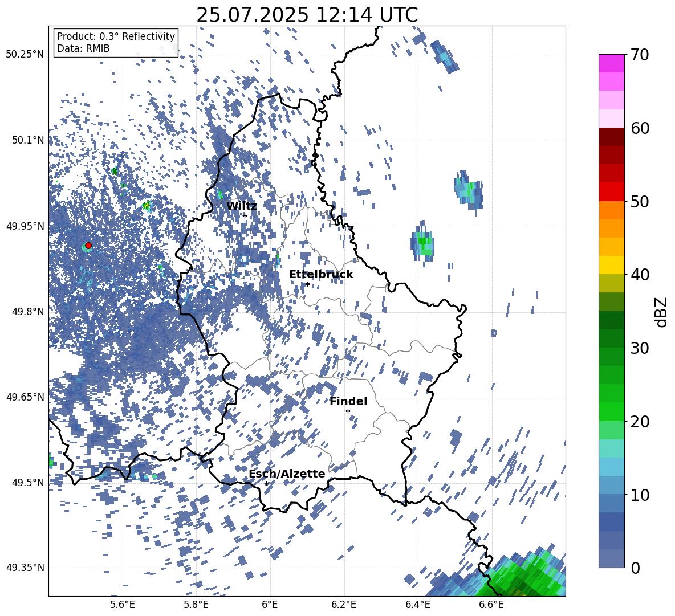
Task: Click the 49.5°N latitude label
Action: pyautogui.click(x=28, y=482)
